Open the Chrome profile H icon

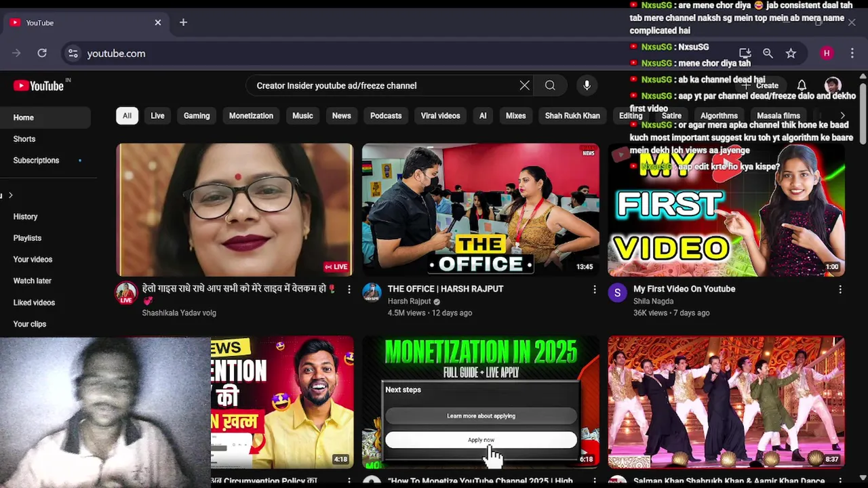click(826, 53)
